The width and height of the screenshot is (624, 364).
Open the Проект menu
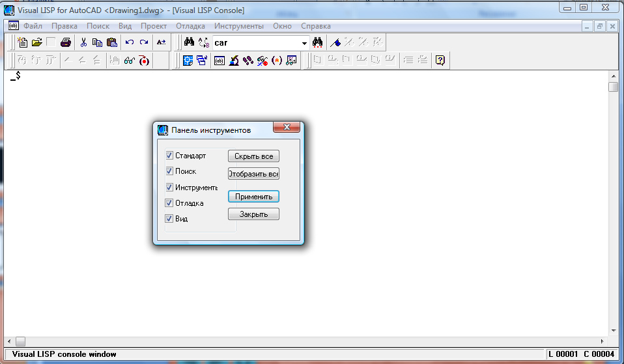(154, 26)
